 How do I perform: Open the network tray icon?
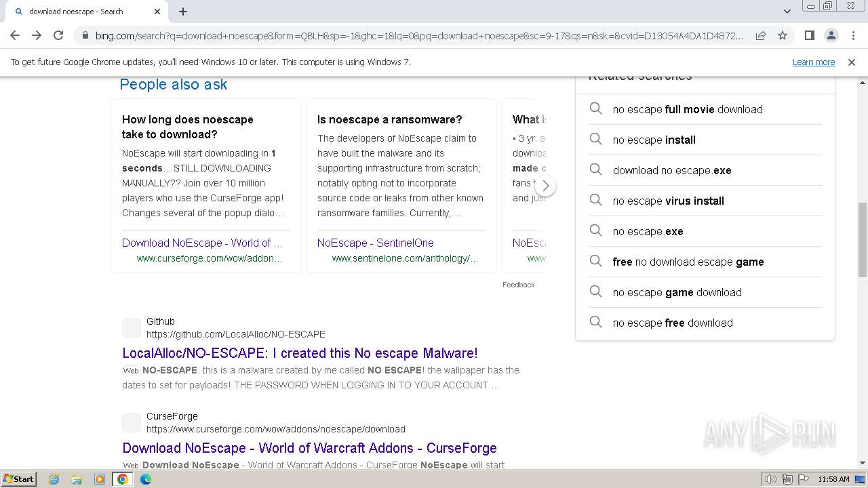click(787, 479)
